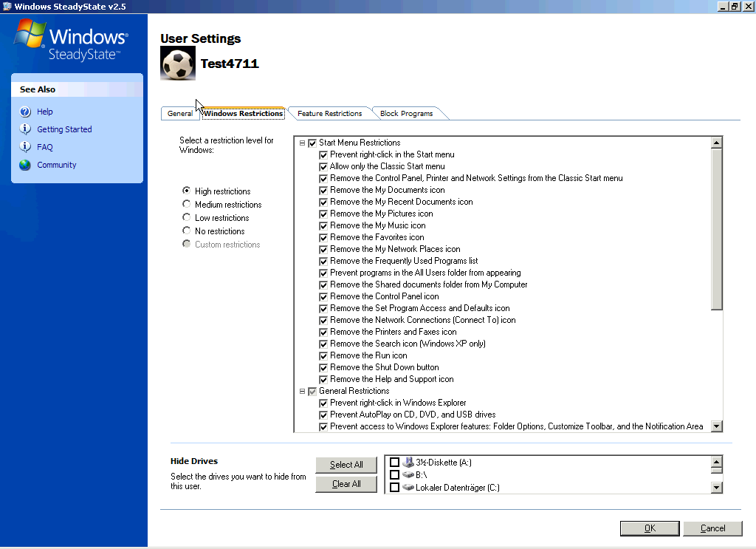Collapse the Start Menu Restrictions tree node
Image resolution: width=756 pixels, height=549 pixels.
click(302, 143)
